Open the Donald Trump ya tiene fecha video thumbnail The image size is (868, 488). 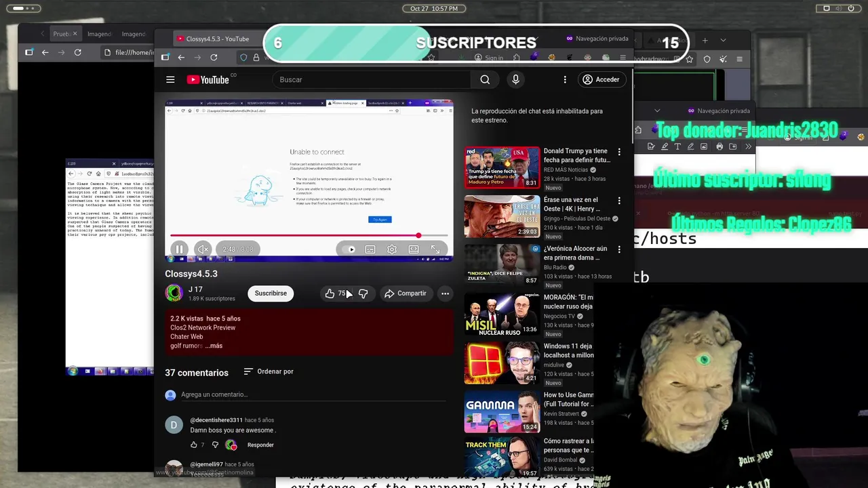click(502, 167)
